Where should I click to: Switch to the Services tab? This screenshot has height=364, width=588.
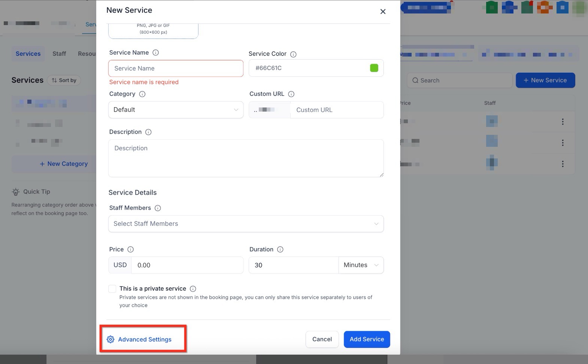click(28, 54)
